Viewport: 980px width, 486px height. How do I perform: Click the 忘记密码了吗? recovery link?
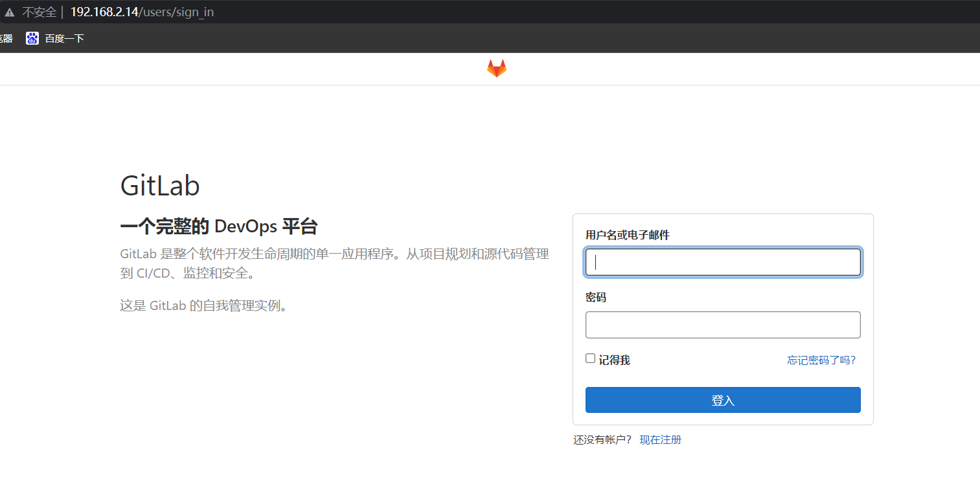821,360
